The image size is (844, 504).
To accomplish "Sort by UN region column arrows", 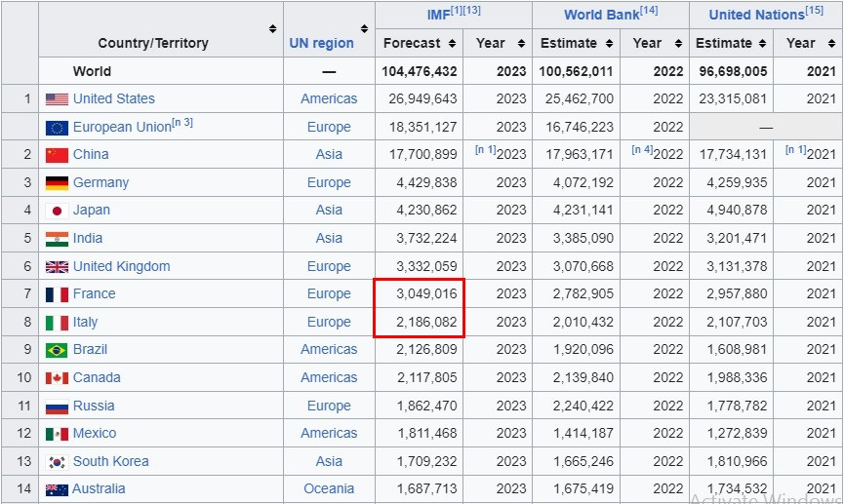I will coord(364,29).
